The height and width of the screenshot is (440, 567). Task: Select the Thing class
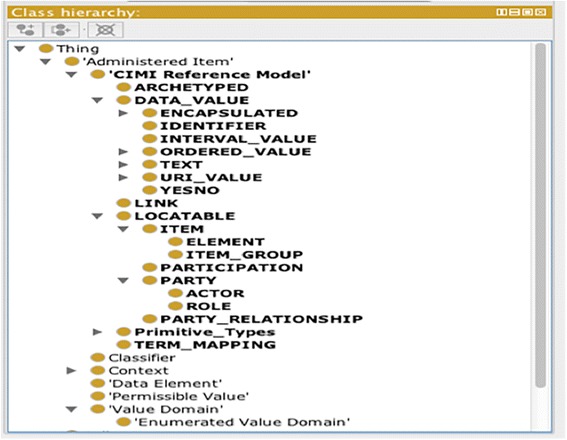point(78,48)
